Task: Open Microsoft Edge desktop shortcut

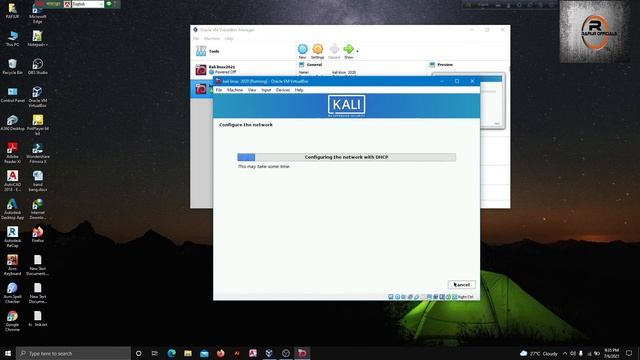Action: point(38,13)
